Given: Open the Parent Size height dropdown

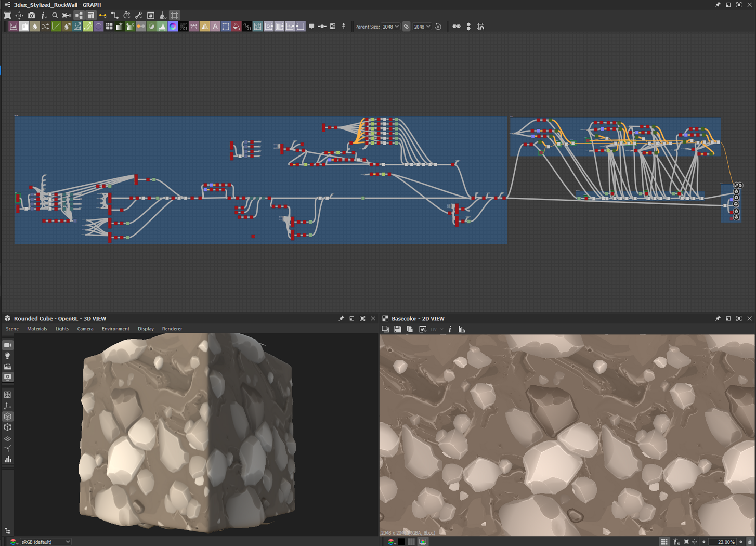Looking at the screenshot, I should click(x=422, y=27).
